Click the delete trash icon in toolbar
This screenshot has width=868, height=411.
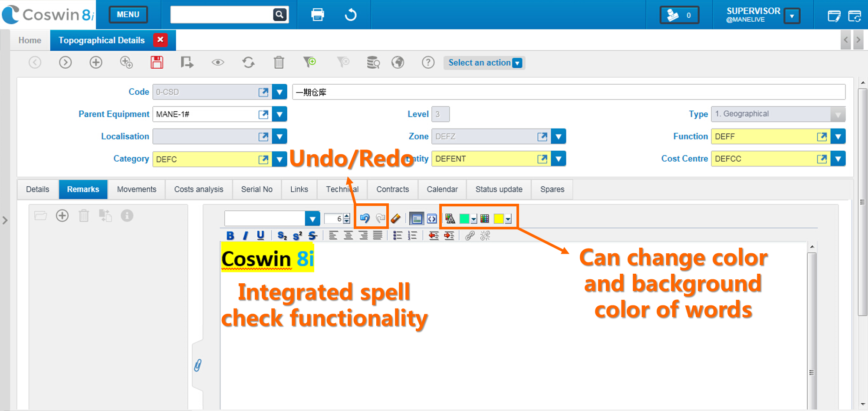(279, 63)
